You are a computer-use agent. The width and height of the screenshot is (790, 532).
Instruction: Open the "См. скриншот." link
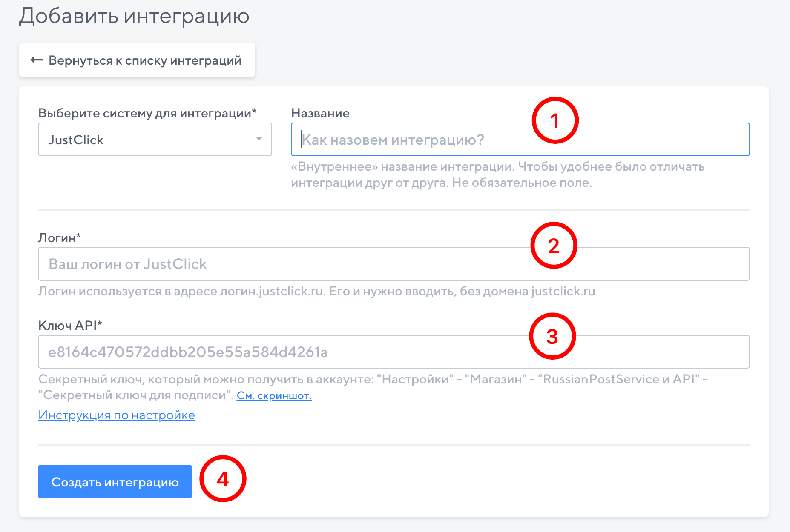click(274, 396)
